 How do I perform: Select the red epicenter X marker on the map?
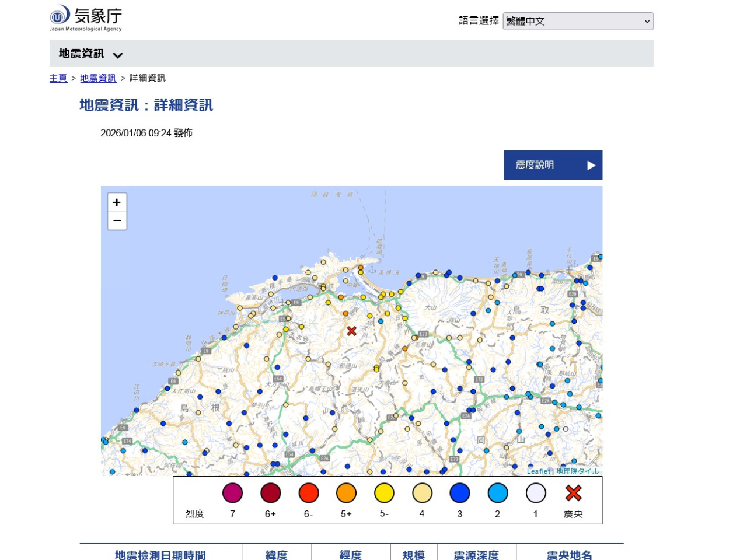[351, 331]
